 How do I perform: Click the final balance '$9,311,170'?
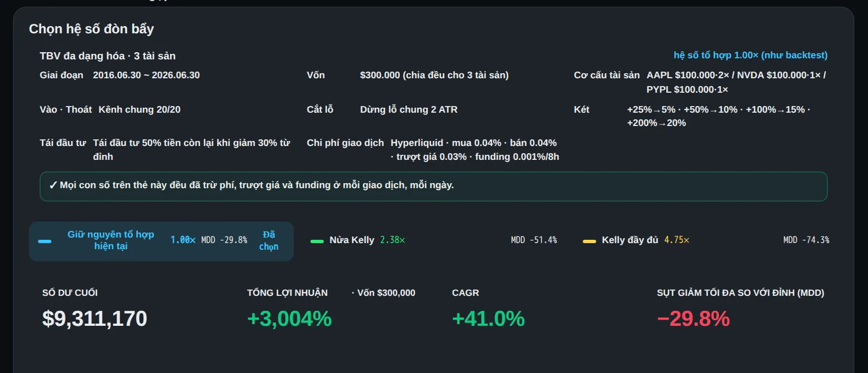click(94, 319)
